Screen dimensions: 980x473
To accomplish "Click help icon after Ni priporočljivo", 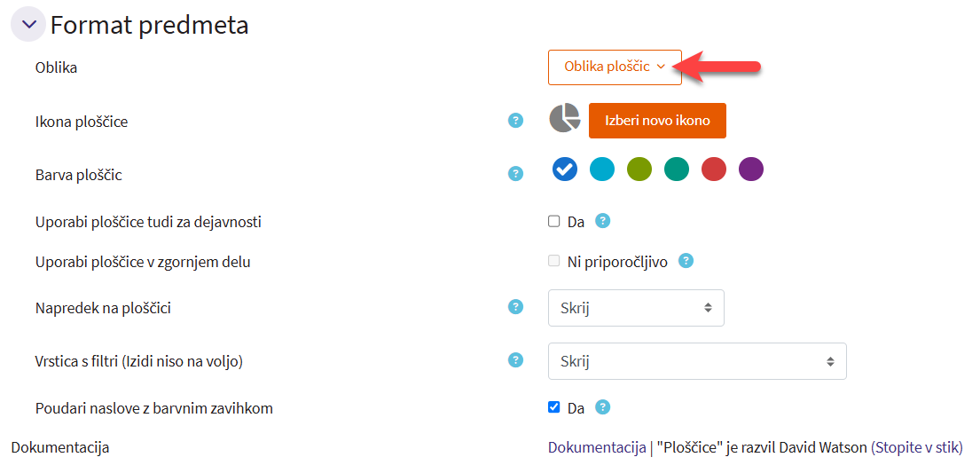I will (x=686, y=261).
